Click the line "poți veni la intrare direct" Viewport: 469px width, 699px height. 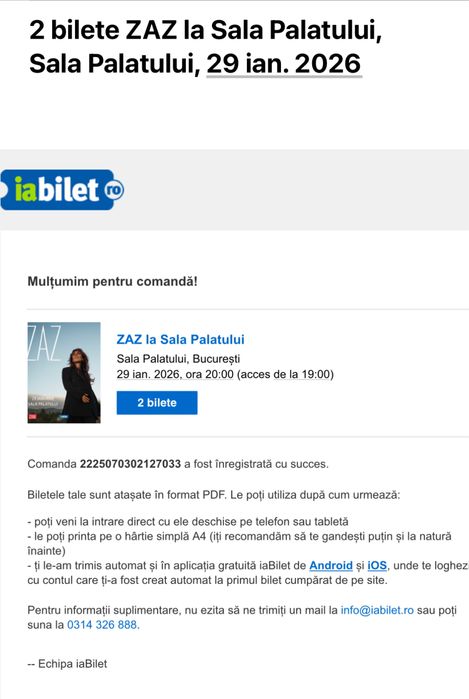[x=188, y=522]
